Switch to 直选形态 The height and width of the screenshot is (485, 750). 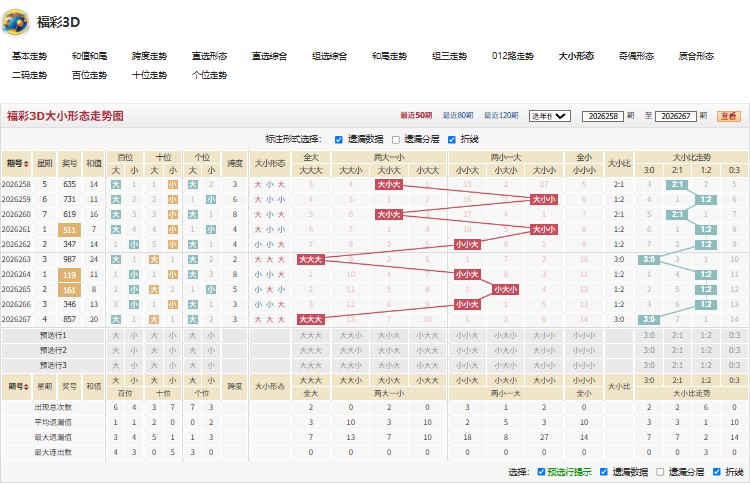pos(210,56)
